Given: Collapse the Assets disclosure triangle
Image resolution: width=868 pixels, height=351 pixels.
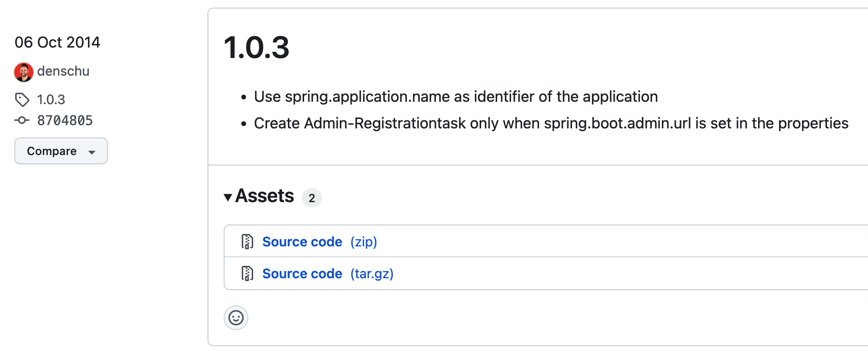Looking at the screenshot, I should click(228, 197).
